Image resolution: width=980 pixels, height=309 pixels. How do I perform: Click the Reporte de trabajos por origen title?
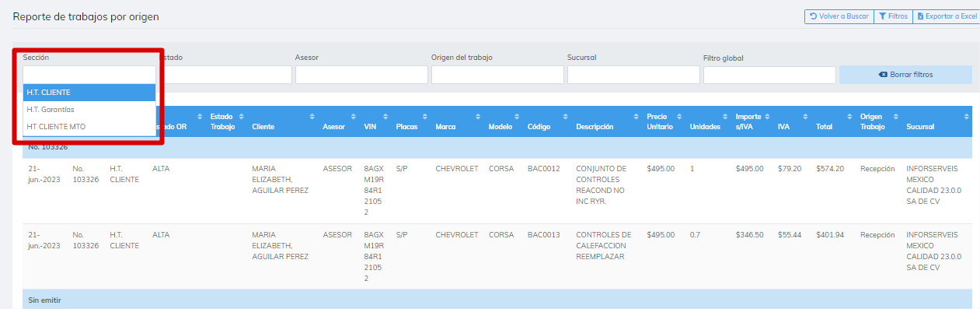pos(86,16)
